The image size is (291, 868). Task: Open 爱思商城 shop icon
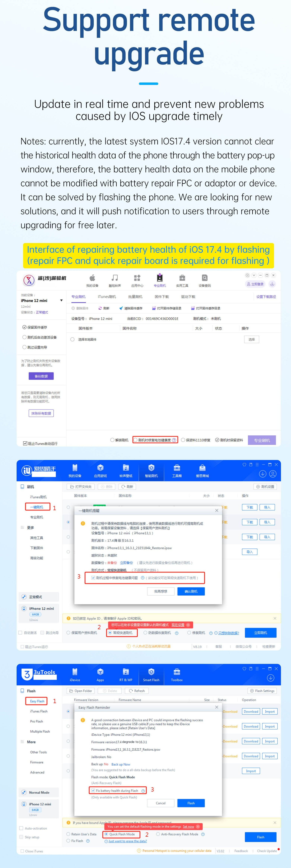pos(202,468)
